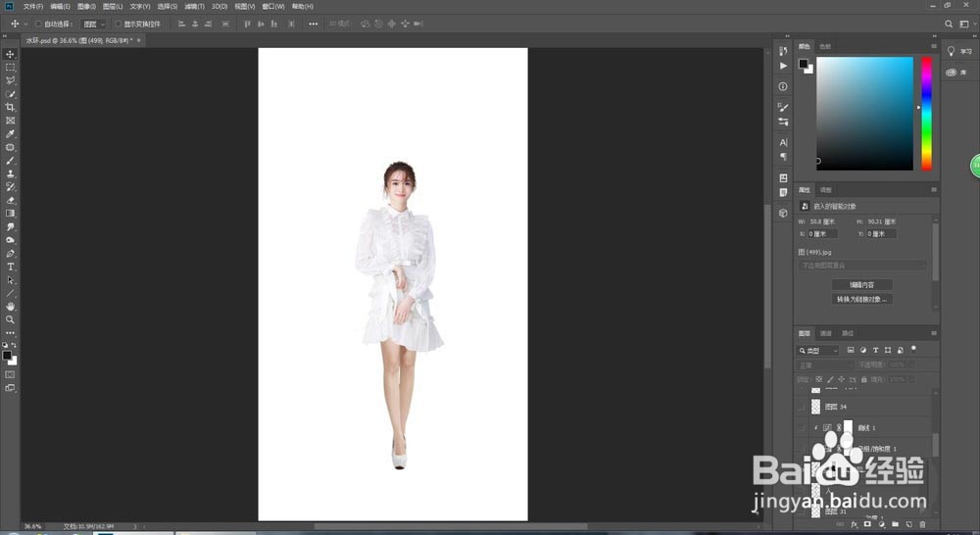Toggle type layer filter icon
Screen dimensions: 980x535
pos(875,350)
